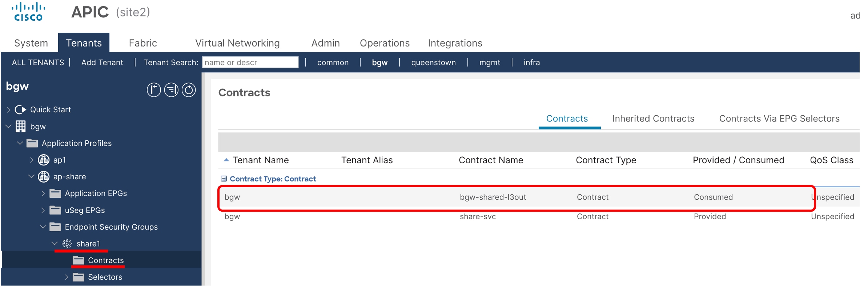The image size is (868, 288).
Task: Switch to the Inherited Contracts tab
Action: tap(653, 119)
